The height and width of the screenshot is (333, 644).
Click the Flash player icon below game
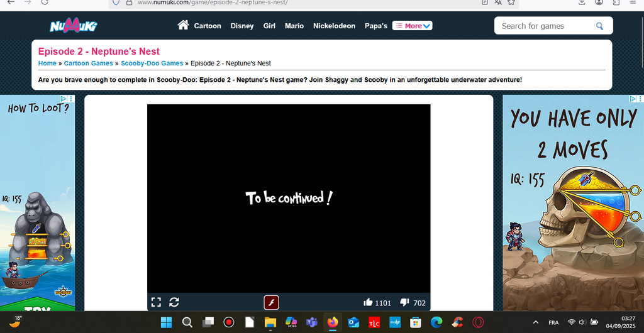[271, 302]
